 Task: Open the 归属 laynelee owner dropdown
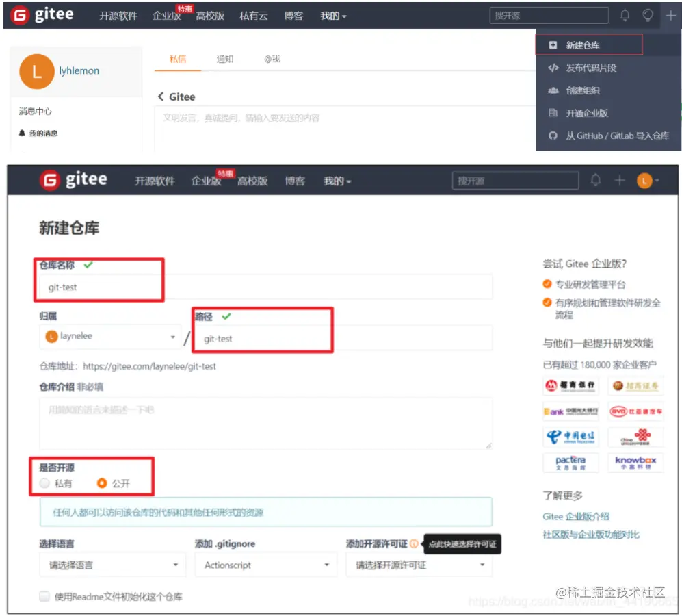click(110, 337)
